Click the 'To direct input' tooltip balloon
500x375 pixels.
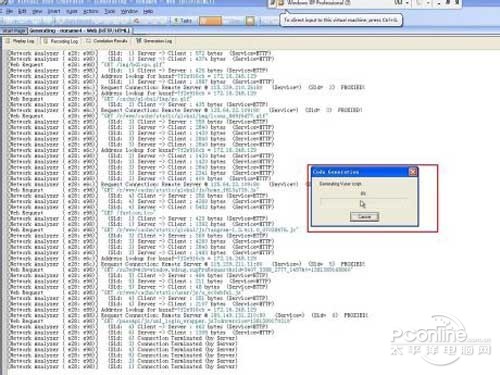pos(341,20)
